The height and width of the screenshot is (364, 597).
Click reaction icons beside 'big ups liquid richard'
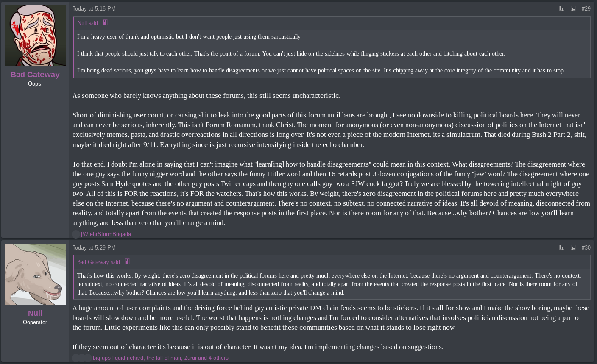coord(82,358)
